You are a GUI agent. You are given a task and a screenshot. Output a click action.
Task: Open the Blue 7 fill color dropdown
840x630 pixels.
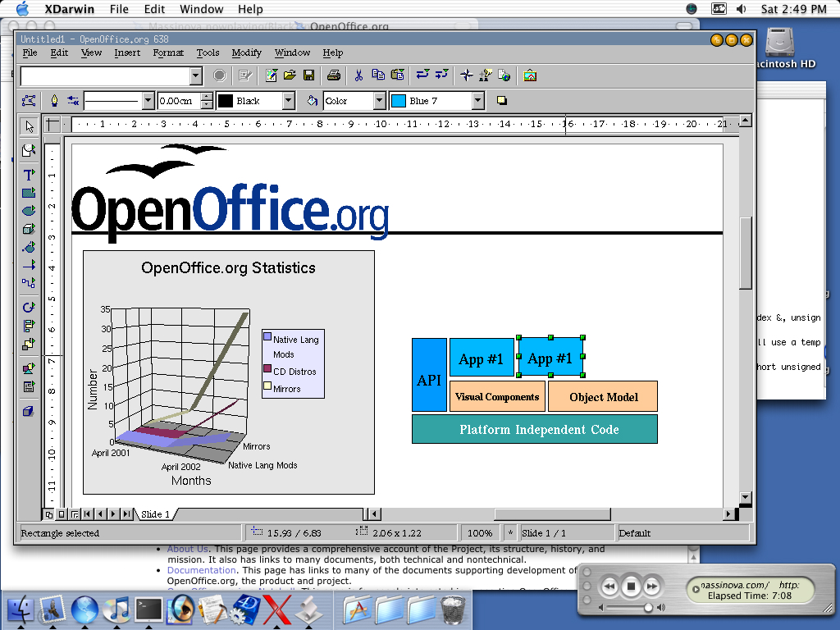click(478, 101)
